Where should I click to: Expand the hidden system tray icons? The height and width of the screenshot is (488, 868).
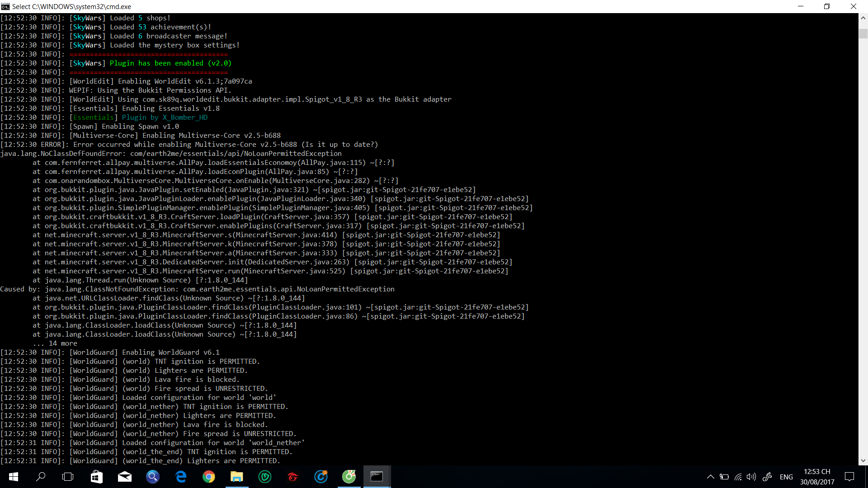point(710,477)
